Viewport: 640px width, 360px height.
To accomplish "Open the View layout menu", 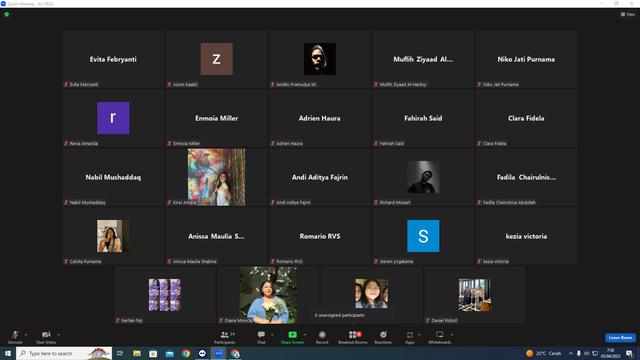I will coord(628,14).
